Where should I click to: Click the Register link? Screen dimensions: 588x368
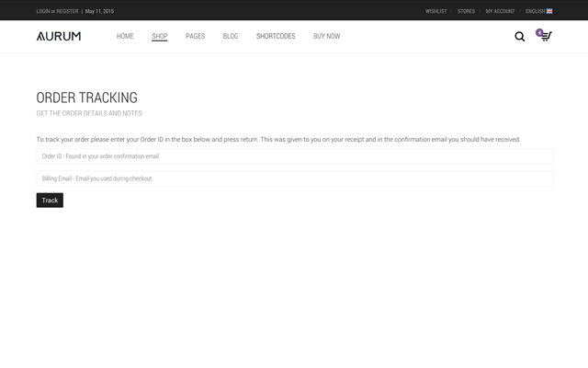(67, 11)
